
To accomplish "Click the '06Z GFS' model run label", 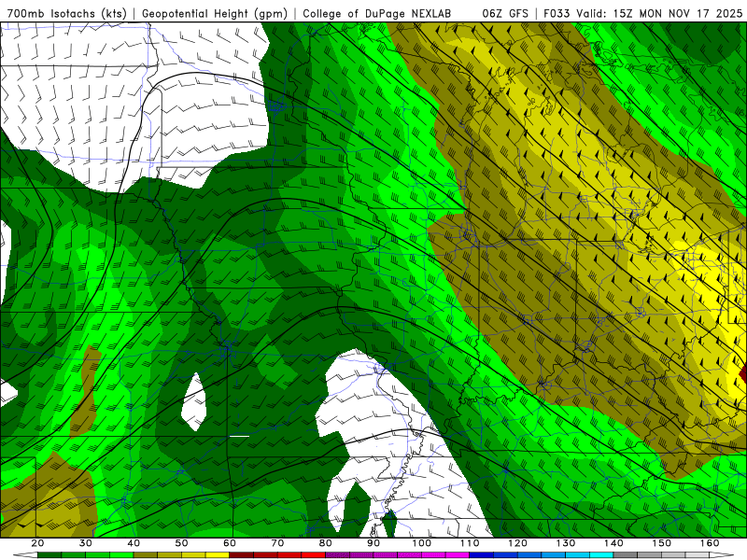I will pos(505,13).
